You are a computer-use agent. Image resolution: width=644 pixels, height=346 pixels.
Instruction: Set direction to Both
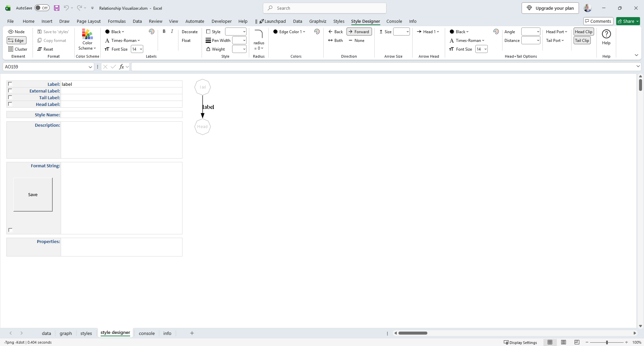[335, 40]
